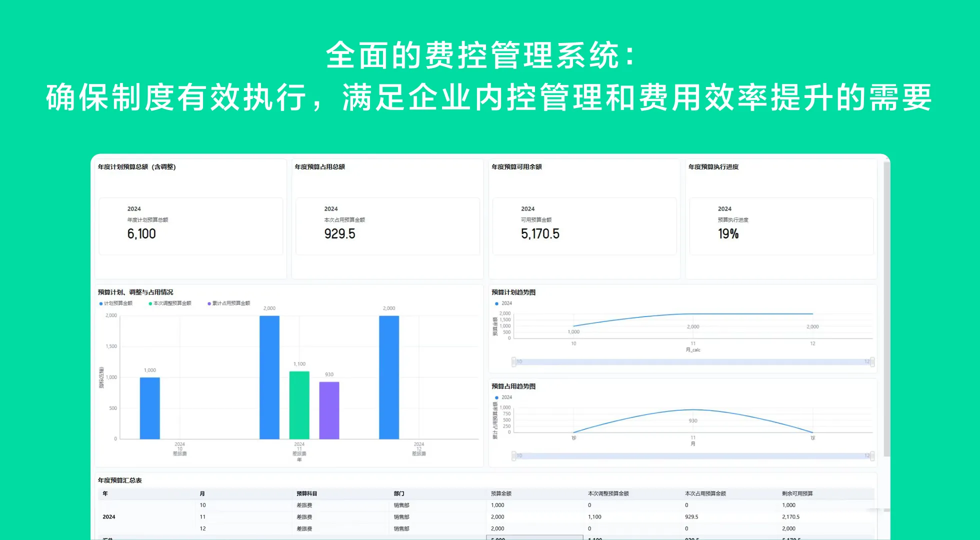Click the 929.5 cell in summary table
This screenshot has width=980, height=540.
tap(691, 517)
